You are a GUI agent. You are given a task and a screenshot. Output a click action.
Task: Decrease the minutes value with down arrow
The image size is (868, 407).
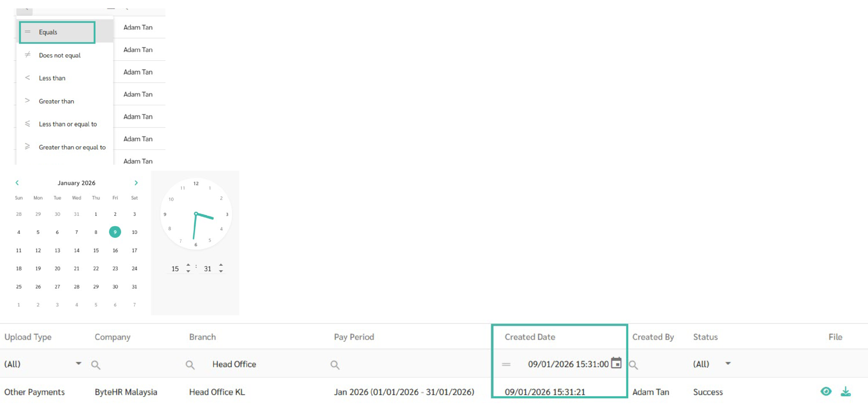coord(221,271)
